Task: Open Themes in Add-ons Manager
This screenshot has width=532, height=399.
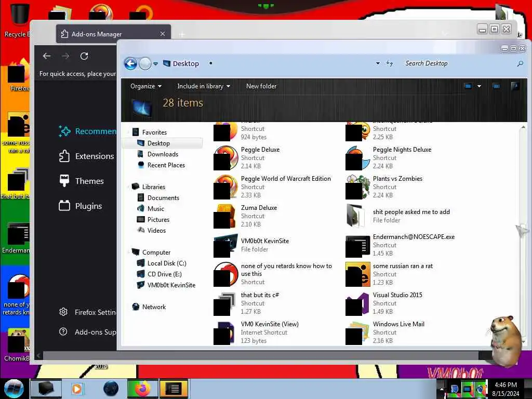Action: (82, 181)
